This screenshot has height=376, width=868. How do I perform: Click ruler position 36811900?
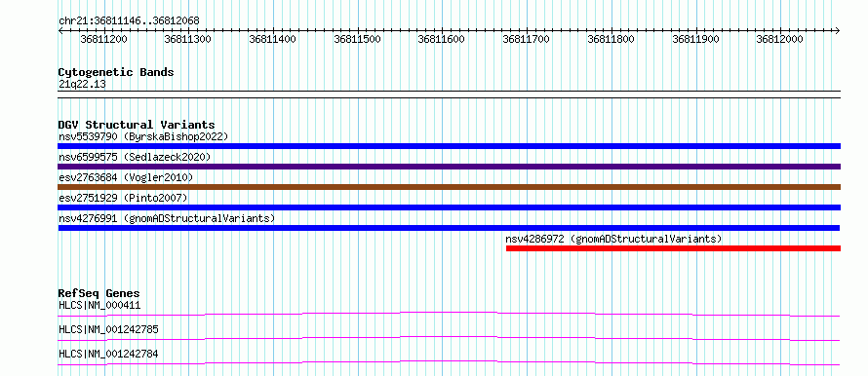tap(695, 39)
